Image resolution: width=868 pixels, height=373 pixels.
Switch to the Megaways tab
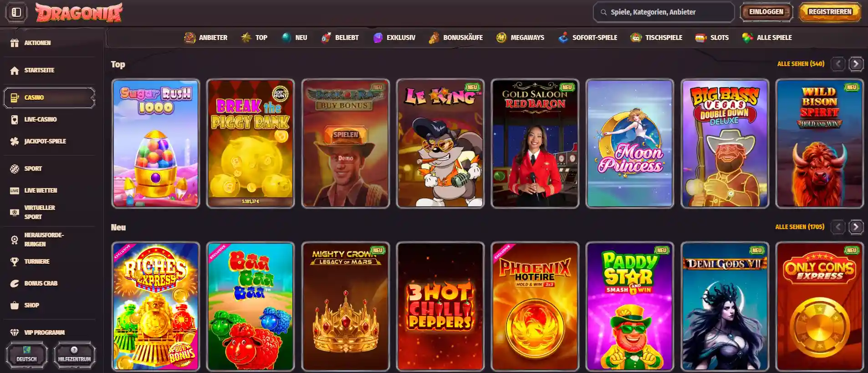coord(520,37)
